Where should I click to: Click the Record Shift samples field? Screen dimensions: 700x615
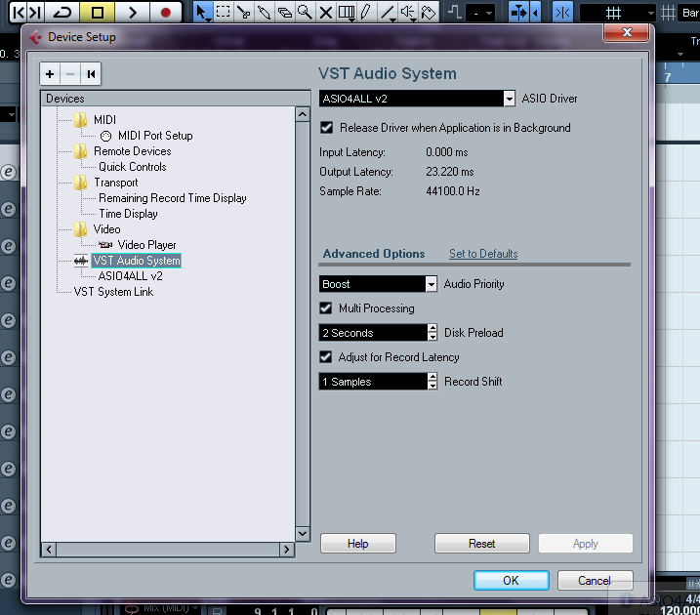[x=373, y=382]
